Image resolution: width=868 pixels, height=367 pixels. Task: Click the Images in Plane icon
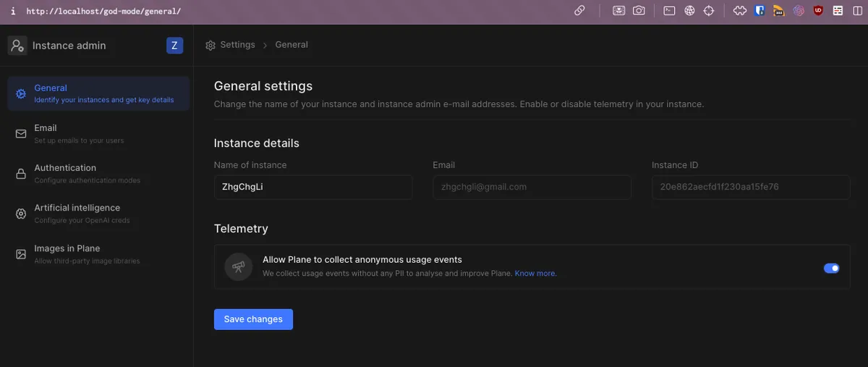21,254
